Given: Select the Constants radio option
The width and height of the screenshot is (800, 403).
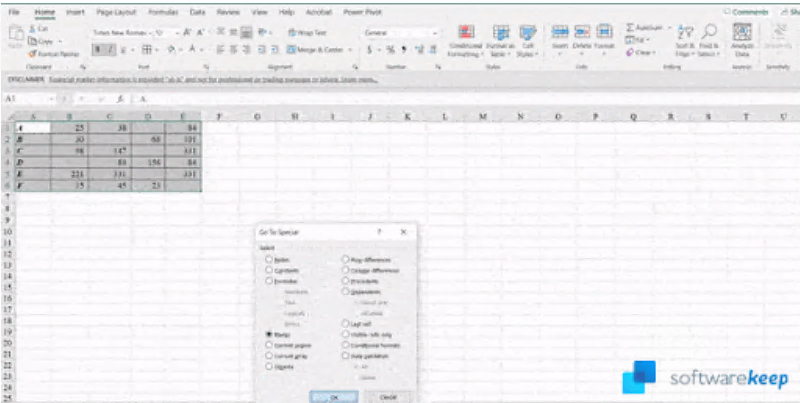Looking at the screenshot, I should click(x=269, y=270).
